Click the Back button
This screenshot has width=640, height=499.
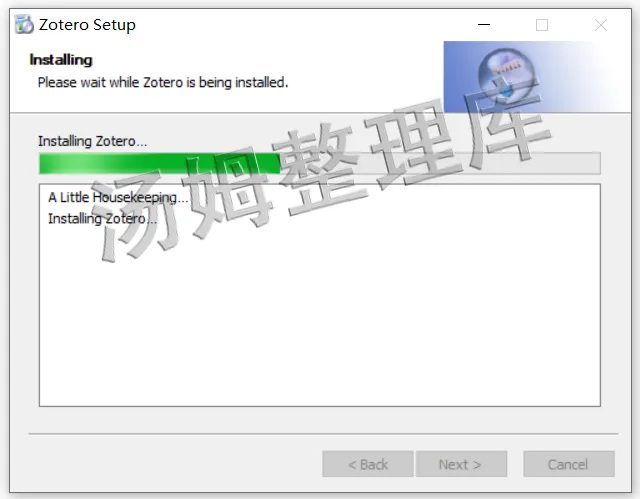(x=368, y=464)
